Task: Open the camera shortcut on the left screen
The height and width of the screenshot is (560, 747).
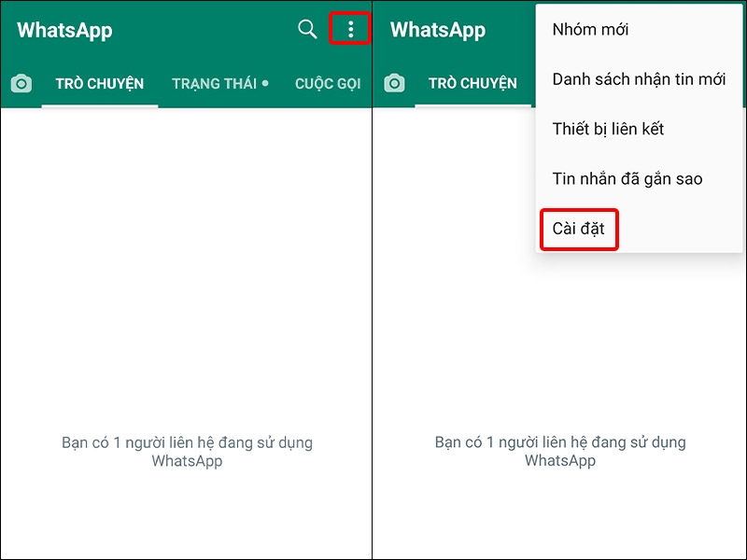Action: tap(23, 82)
